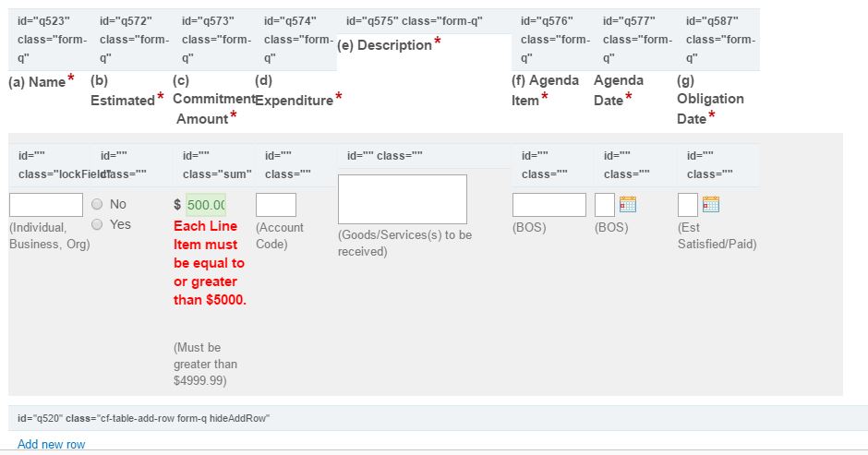Click the "(a) Name" column header
Viewport: 868px width, 455px height.
pyautogui.click(x=42, y=81)
